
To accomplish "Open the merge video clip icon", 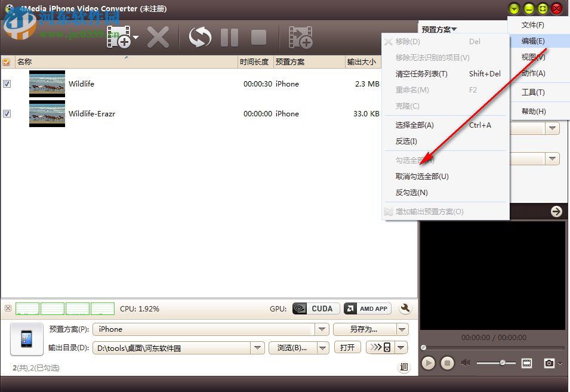I will (x=301, y=37).
